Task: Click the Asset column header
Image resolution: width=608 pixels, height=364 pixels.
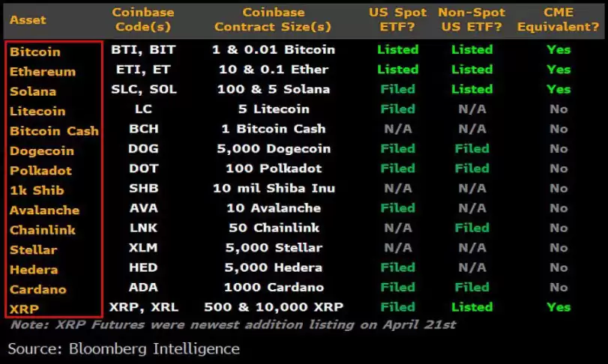Action: 28,19
